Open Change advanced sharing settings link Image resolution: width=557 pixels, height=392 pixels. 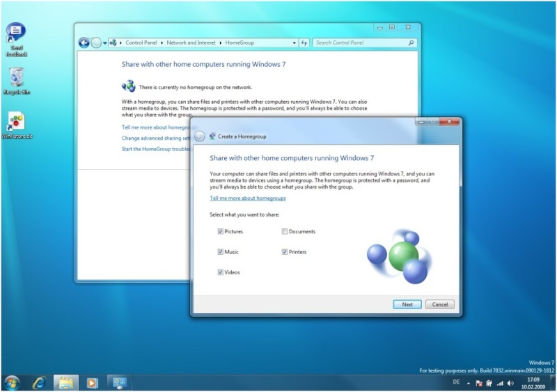point(156,139)
